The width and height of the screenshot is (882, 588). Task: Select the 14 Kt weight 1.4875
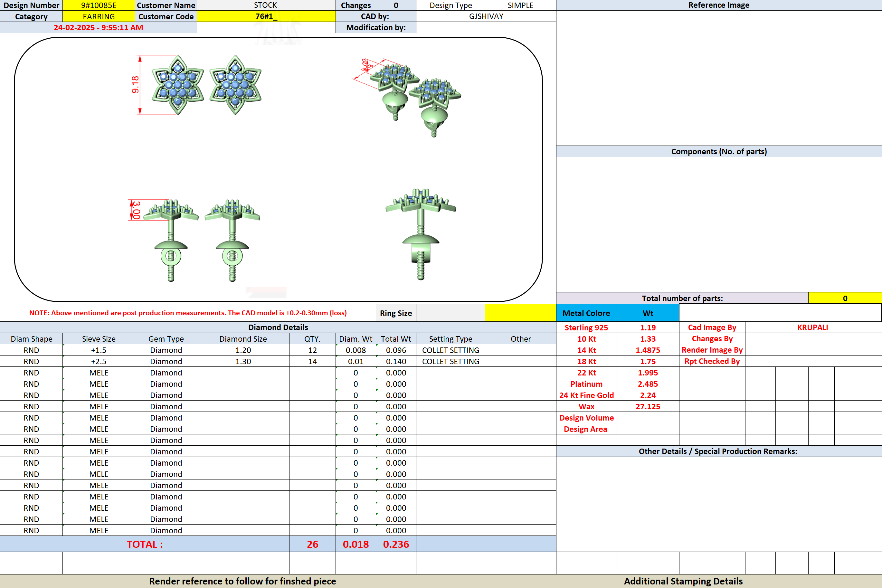pyautogui.click(x=648, y=350)
